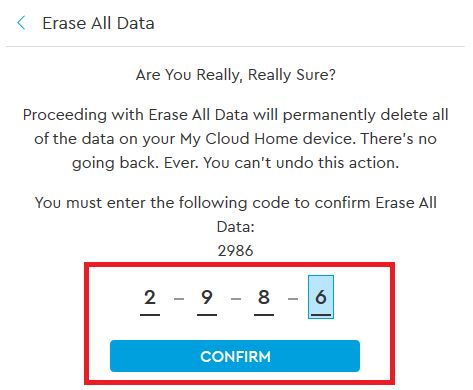Click the CONFIRM button
Viewport: 473px width, 390px height.
235,356
